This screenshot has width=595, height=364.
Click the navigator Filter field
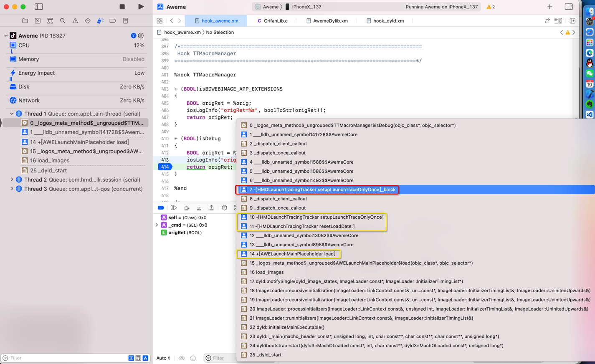pos(67,358)
